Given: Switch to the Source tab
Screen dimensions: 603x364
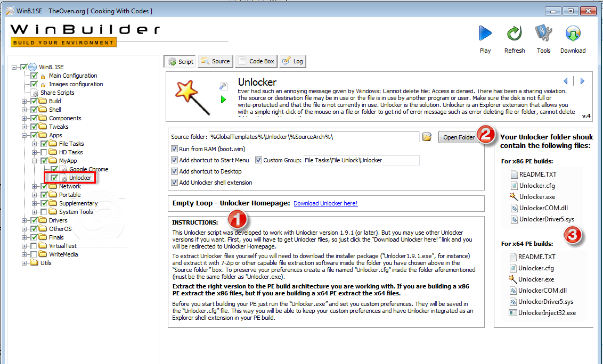Looking at the screenshot, I should click(215, 62).
